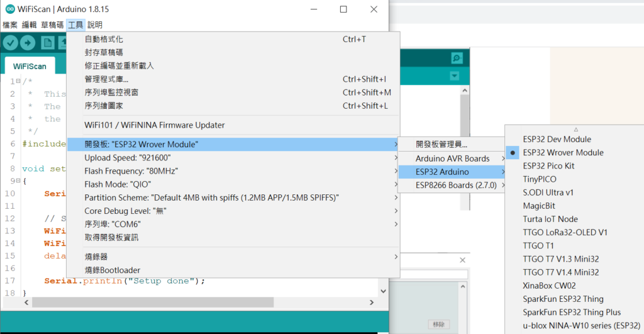This screenshot has height=334, width=644.
Task: Click the Upload arrow toolbar icon
Action: click(28, 42)
